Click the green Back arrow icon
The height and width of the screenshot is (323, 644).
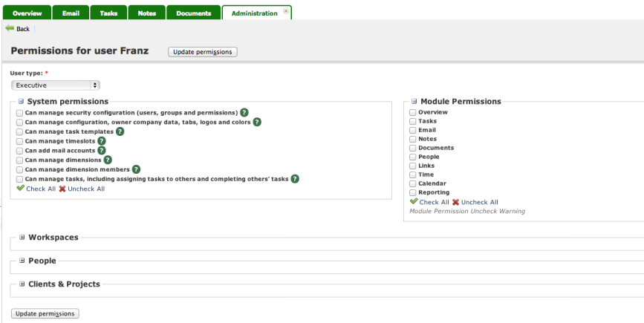tap(10, 28)
